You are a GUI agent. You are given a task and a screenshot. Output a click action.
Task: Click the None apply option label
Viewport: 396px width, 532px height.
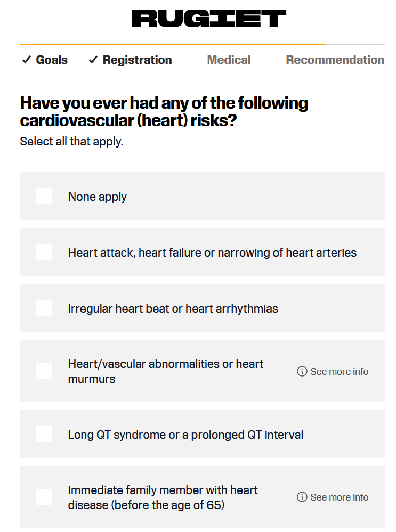pyautogui.click(x=97, y=197)
